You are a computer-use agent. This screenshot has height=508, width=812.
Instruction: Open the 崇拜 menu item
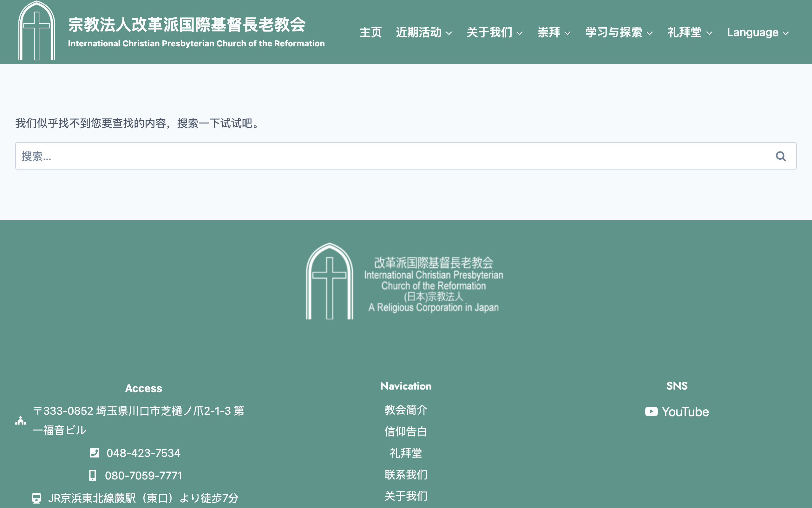click(549, 32)
